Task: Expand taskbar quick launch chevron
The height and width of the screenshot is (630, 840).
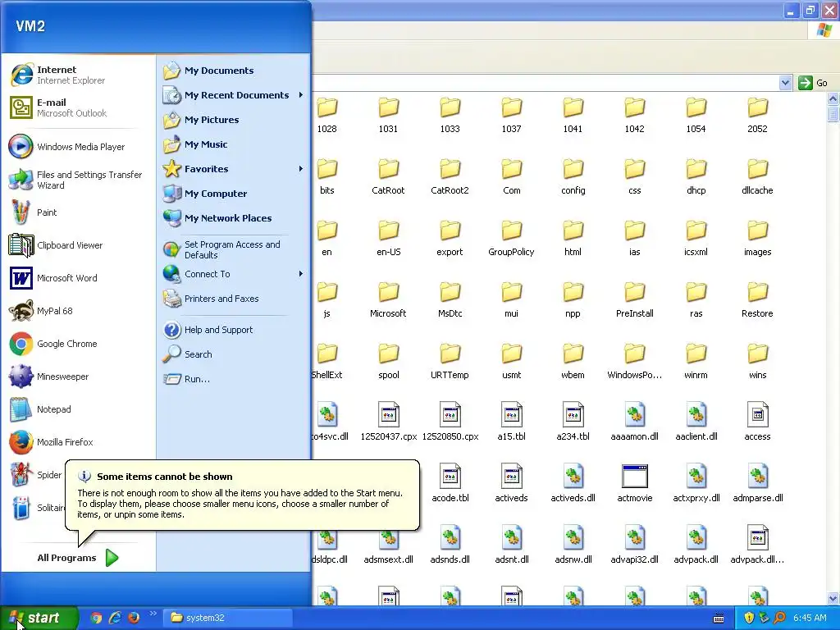Action: click(153, 614)
